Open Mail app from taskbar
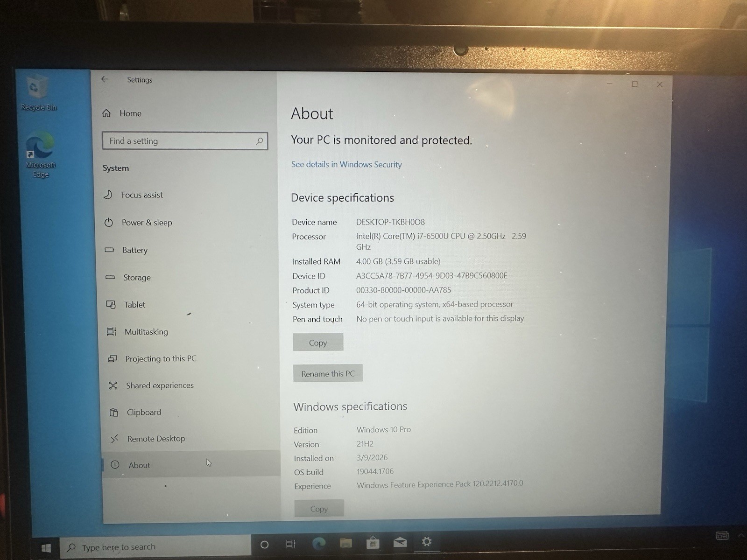747x560 pixels. click(400, 542)
